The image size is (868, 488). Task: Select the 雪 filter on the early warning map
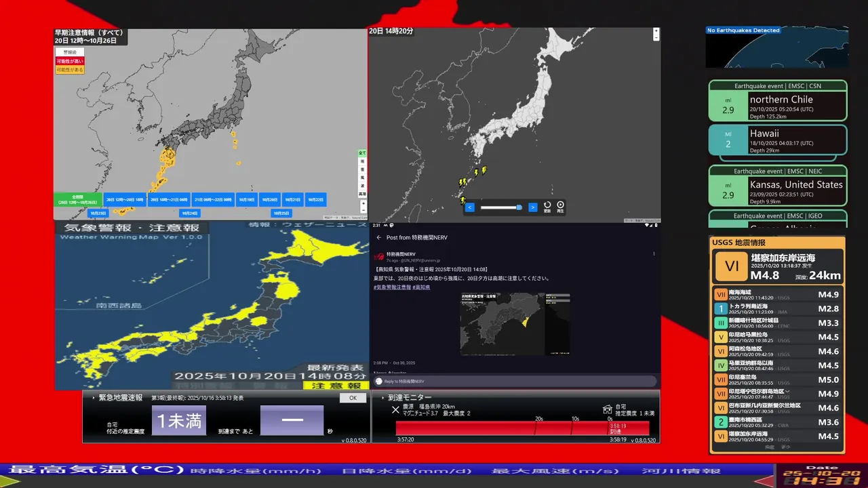point(362,169)
